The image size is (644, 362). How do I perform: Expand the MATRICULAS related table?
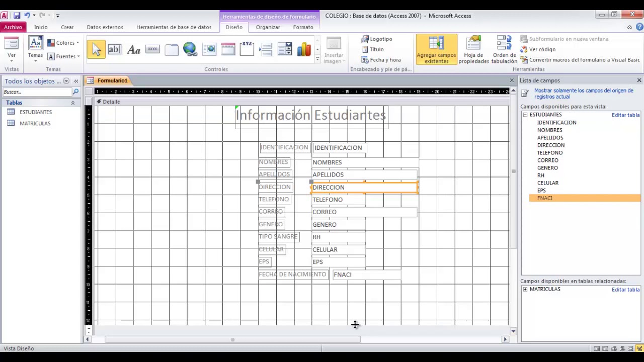click(525, 289)
